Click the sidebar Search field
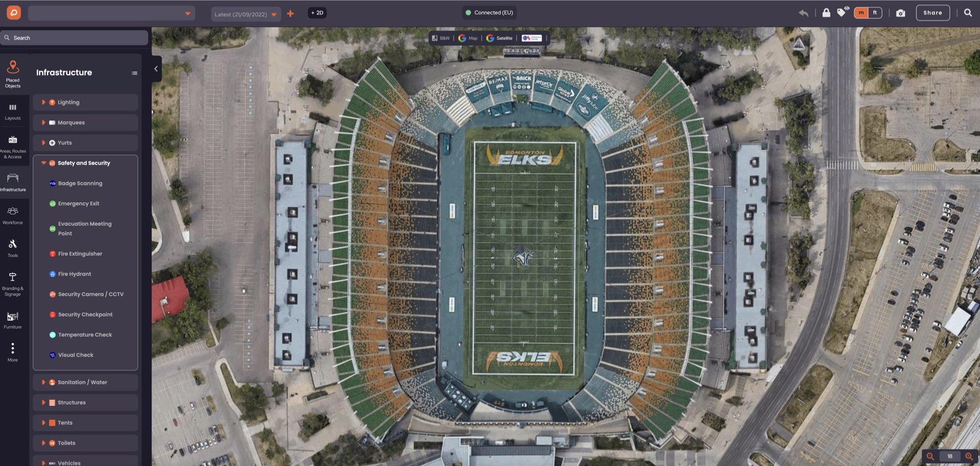Screen dimensions: 980x466 point(75,38)
